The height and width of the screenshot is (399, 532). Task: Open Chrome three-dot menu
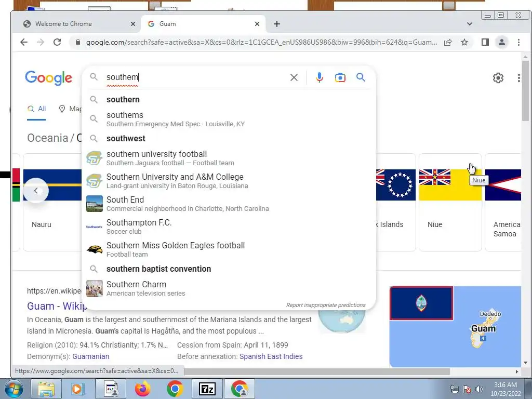coord(518,42)
